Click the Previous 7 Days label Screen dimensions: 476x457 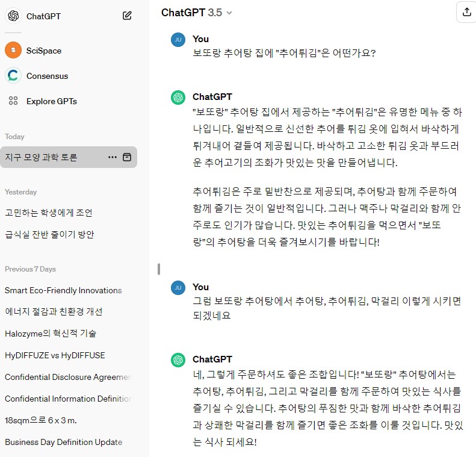[30, 269]
